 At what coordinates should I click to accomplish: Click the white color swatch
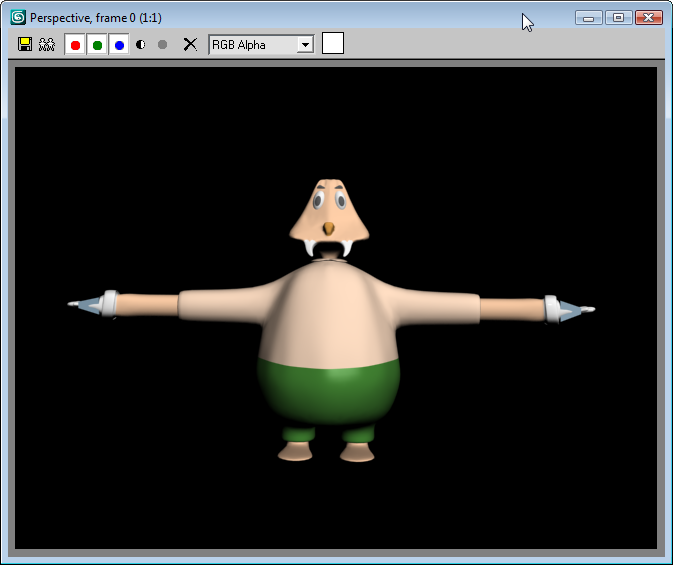(333, 43)
